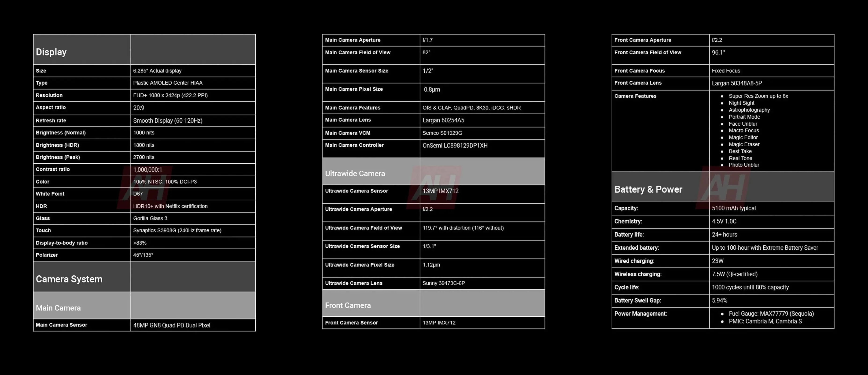
Task: Click the 'Semco S01929G' VCM value
Action: pos(442,133)
